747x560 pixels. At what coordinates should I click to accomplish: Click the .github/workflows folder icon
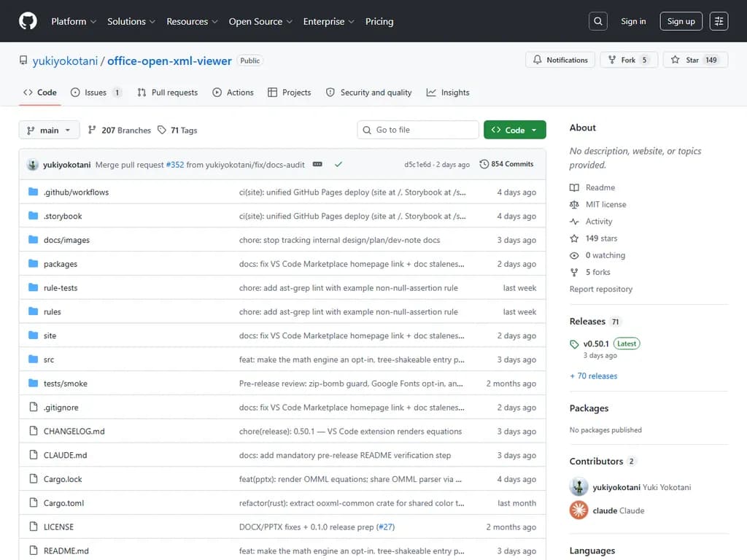pyautogui.click(x=33, y=192)
